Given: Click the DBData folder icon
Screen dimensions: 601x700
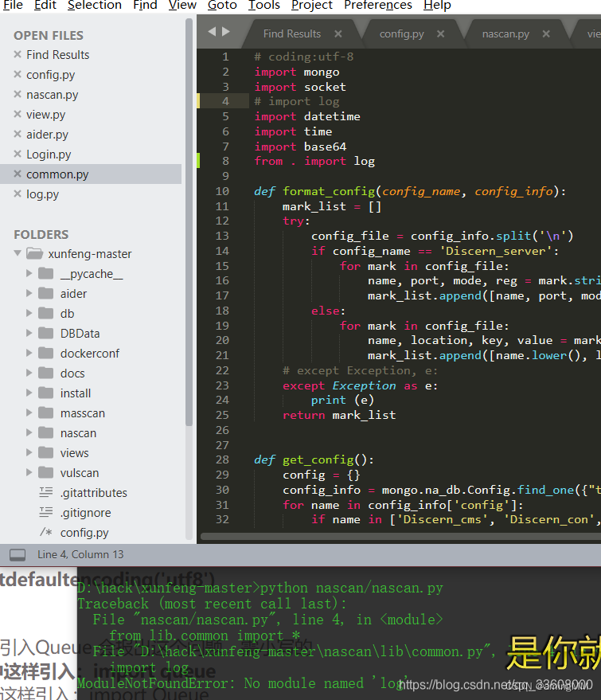Looking at the screenshot, I should [46, 333].
